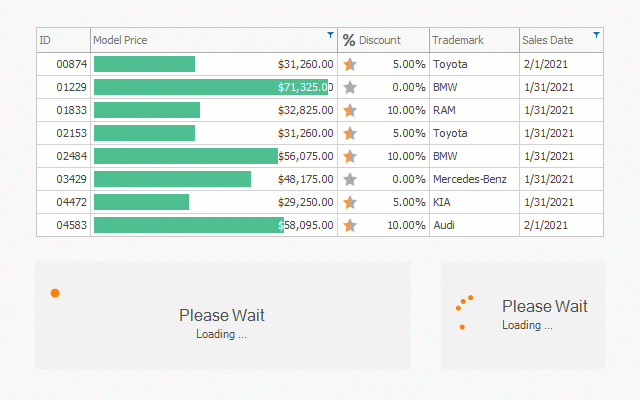Click the gray star in row 01229

pos(350,87)
